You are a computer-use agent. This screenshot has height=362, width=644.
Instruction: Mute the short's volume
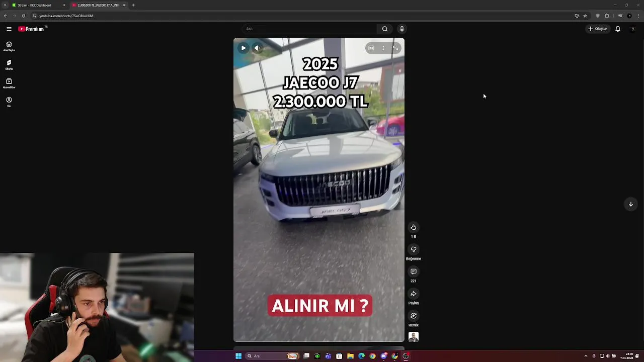[257, 48]
